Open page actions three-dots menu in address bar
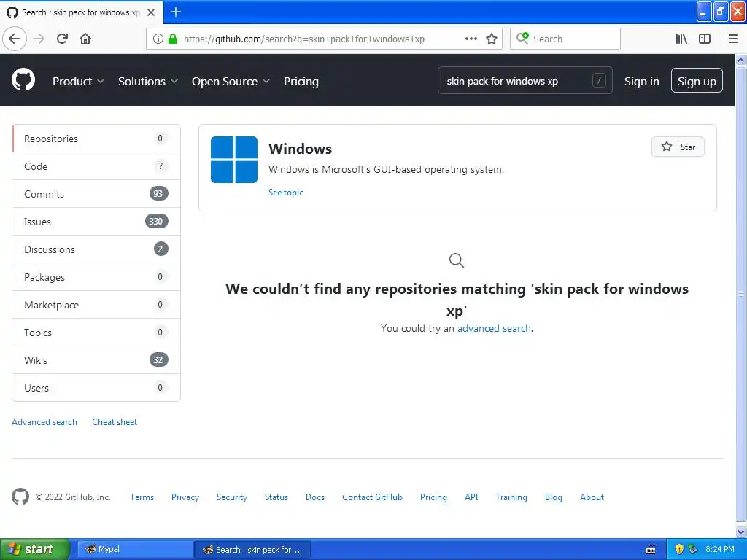Image resolution: width=747 pixels, height=560 pixels. coord(471,39)
